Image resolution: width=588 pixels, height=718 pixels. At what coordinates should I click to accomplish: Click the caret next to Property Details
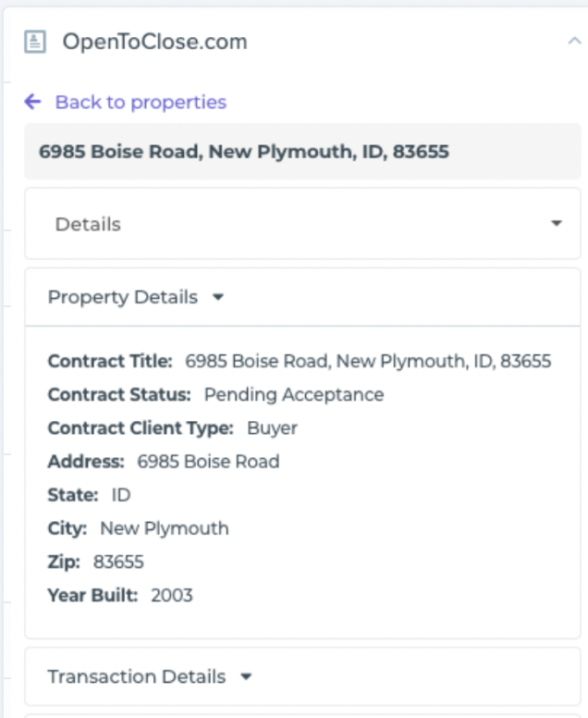[218, 298]
